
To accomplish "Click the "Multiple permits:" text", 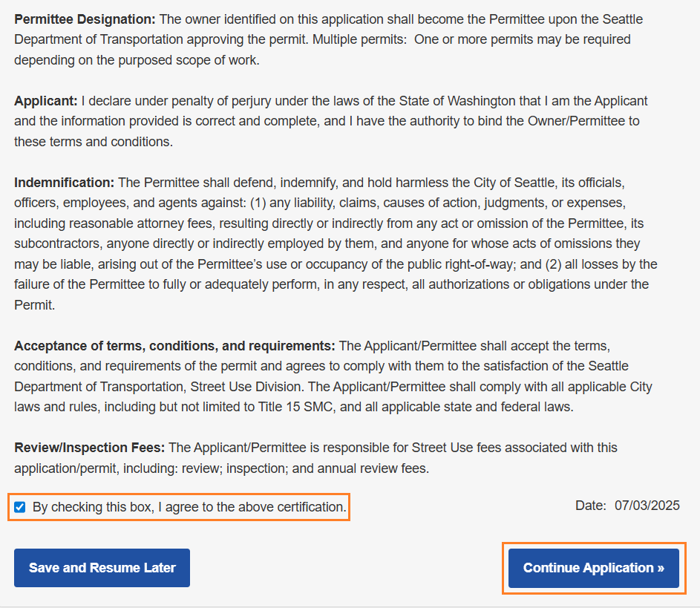I will (x=358, y=39).
